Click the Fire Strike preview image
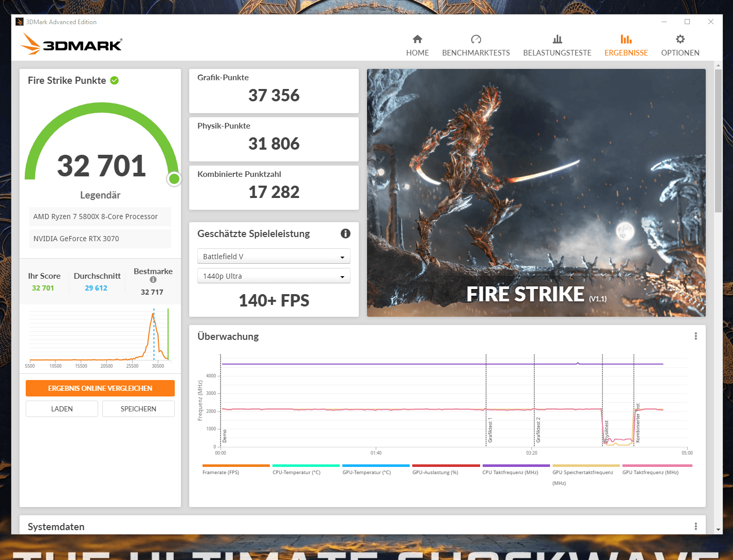 click(x=536, y=193)
